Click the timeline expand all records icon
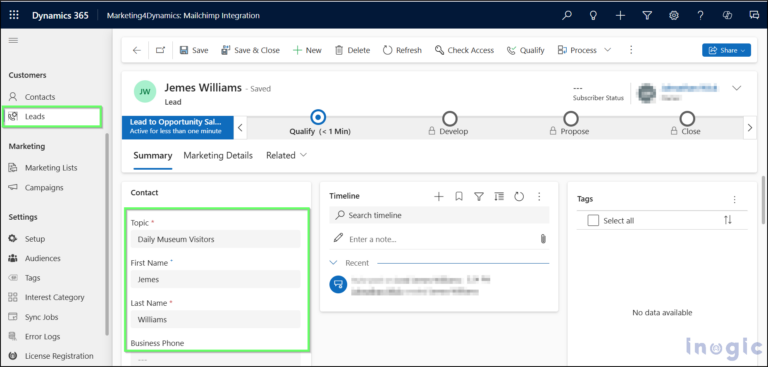768x367 pixels. click(x=499, y=196)
